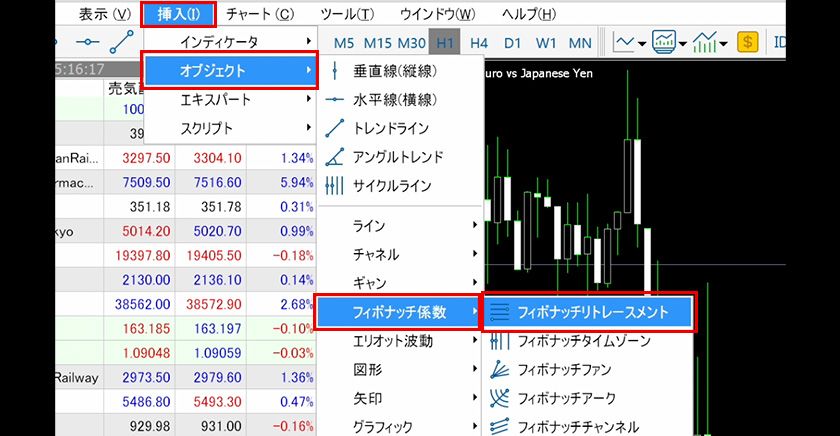The image size is (840, 436).
Task: Select the trendline tool in the toolbar
Action: [122, 43]
